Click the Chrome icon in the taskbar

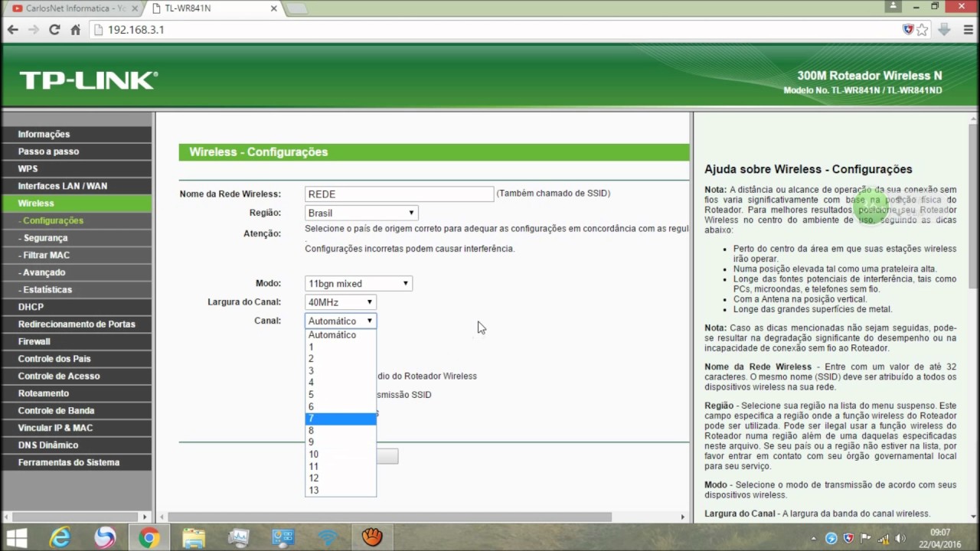pyautogui.click(x=149, y=538)
